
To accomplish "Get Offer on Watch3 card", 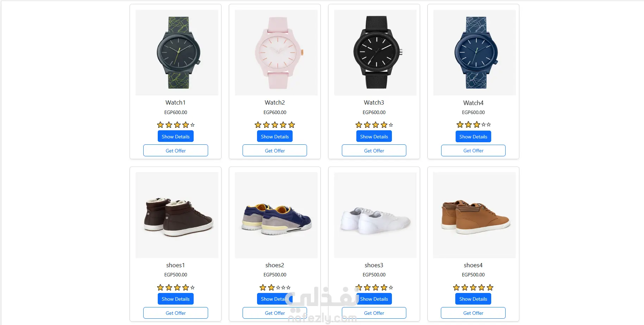I will click(374, 150).
